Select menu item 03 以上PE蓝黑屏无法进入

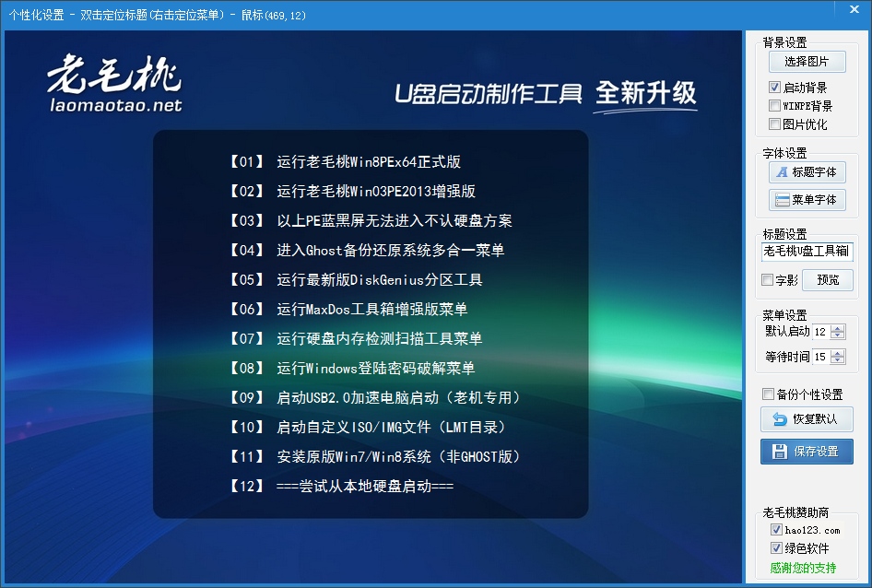point(370,221)
